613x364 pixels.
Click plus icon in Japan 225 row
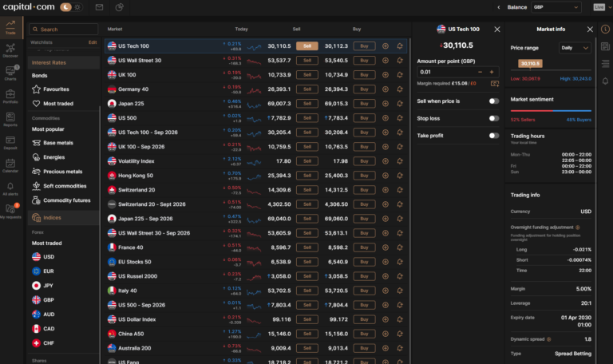pyautogui.click(x=386, y=104)
